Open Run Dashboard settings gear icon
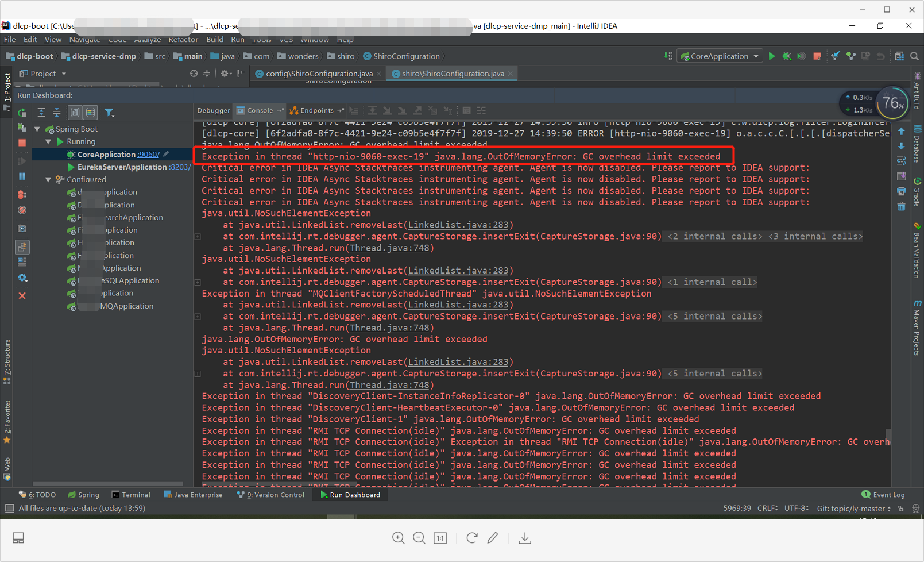 click(x=22, y=278)
